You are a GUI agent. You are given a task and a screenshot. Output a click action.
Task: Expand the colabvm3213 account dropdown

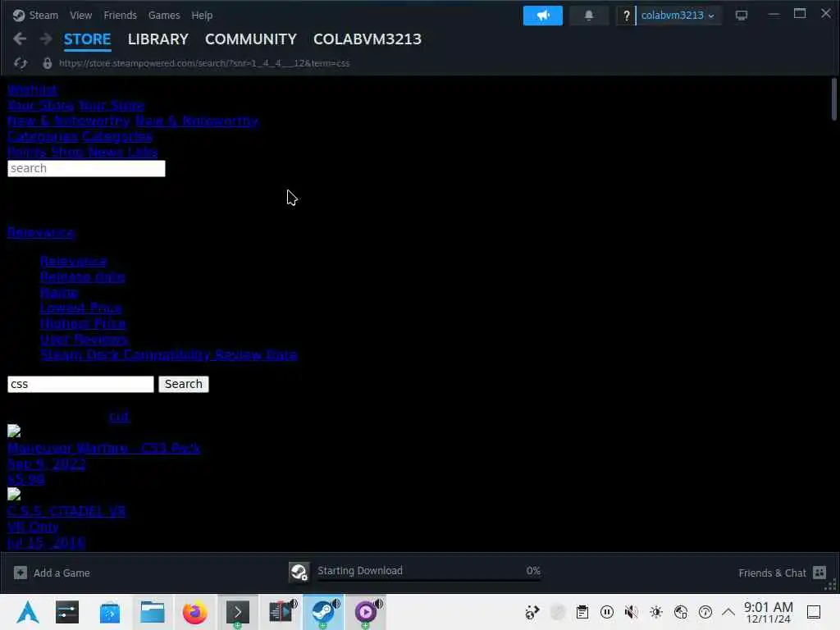pos(678,15)
